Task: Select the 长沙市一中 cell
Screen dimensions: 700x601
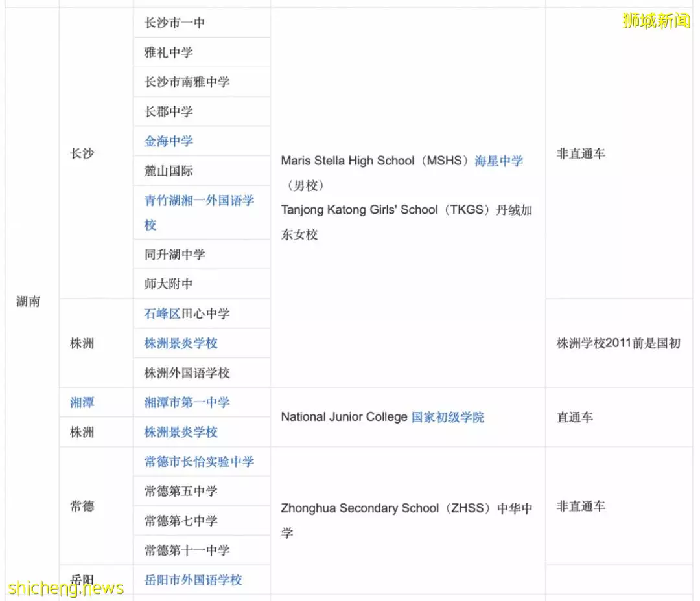Action: click(202, 23)
